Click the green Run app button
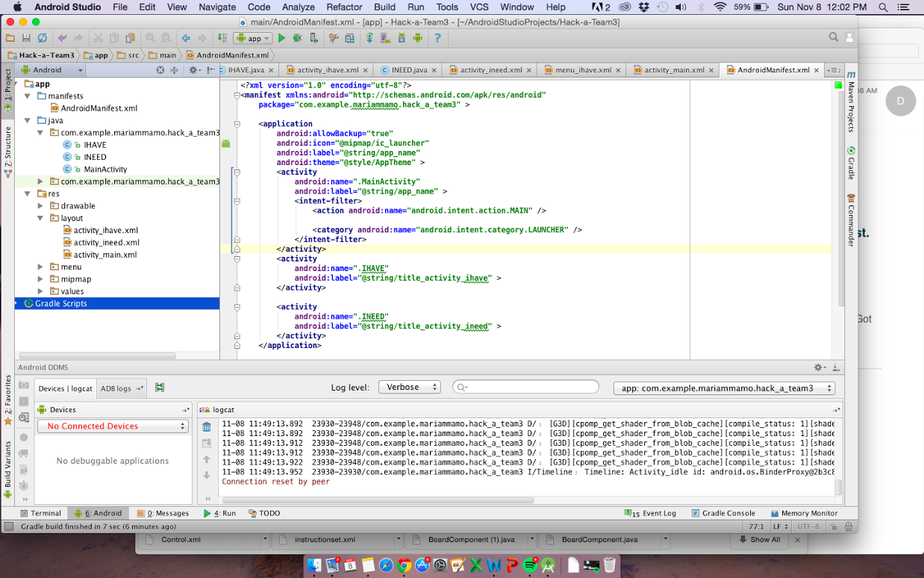This screenshot has height=578, width=924. [x=281, y=38]
